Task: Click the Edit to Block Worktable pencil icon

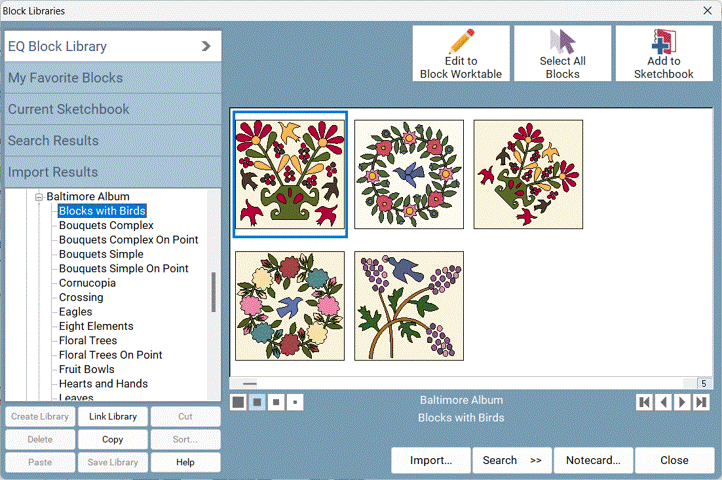Action: coord(461,42)
